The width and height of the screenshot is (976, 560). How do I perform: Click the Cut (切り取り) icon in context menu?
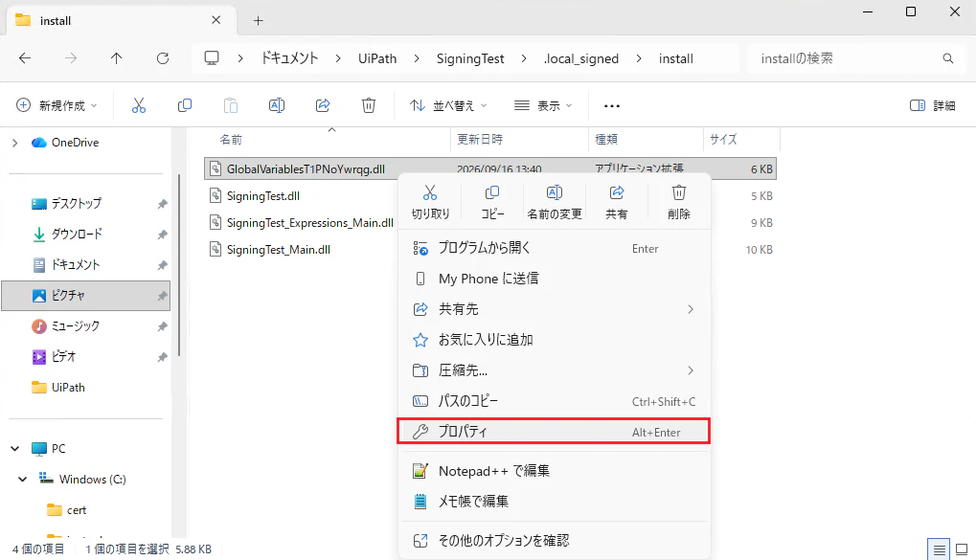[x=430, y=193]
